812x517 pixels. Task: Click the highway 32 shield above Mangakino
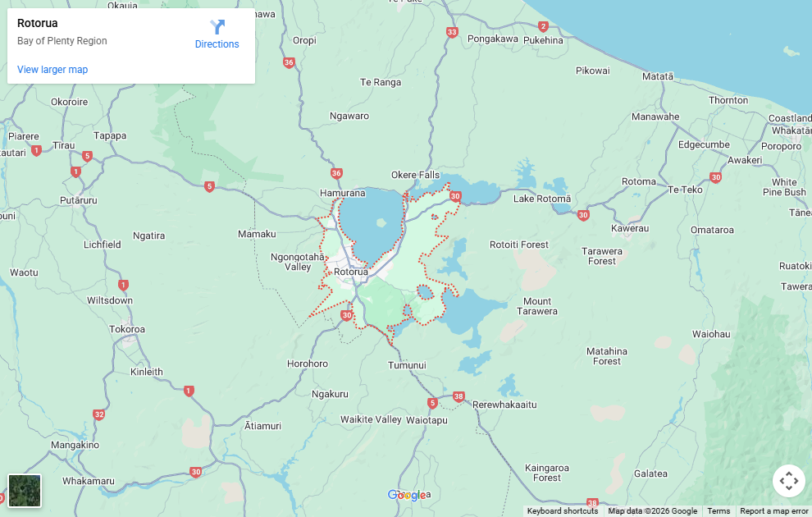coord(99,414)
